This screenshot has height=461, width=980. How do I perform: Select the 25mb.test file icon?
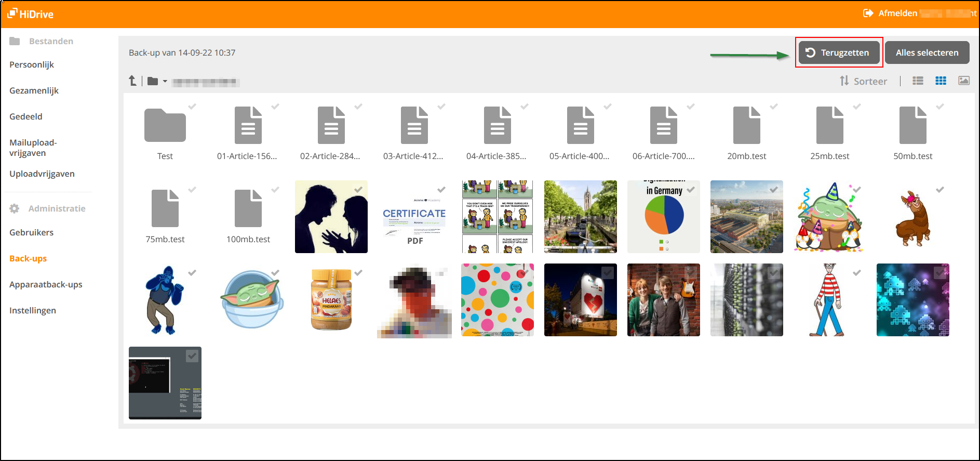(x=830, y=125)
